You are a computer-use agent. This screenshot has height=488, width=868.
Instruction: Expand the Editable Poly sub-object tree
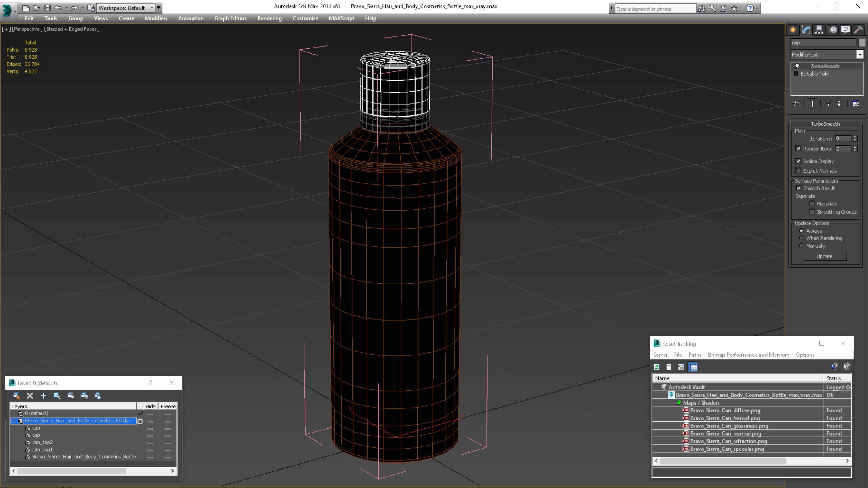pyautogui.click(x=796, y=74)
